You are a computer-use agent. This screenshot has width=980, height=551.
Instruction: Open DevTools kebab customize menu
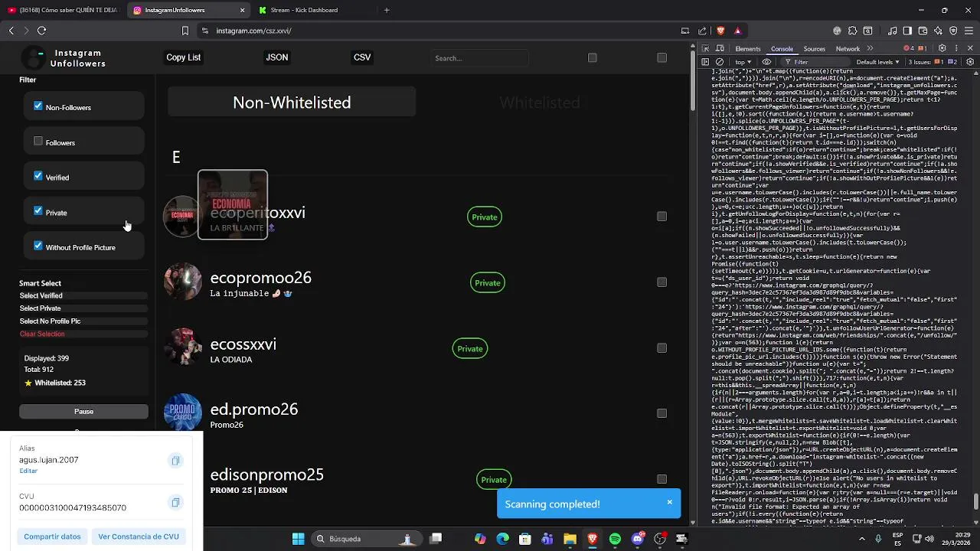pyautogui.click(x=956, y=48)
